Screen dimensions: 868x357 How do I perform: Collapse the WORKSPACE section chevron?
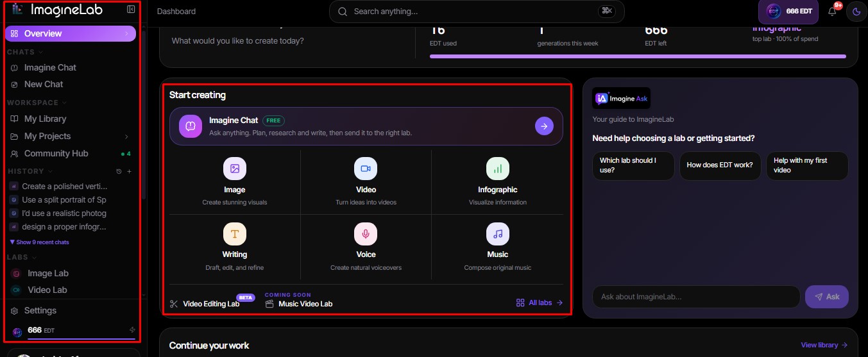tap(64, 103)
